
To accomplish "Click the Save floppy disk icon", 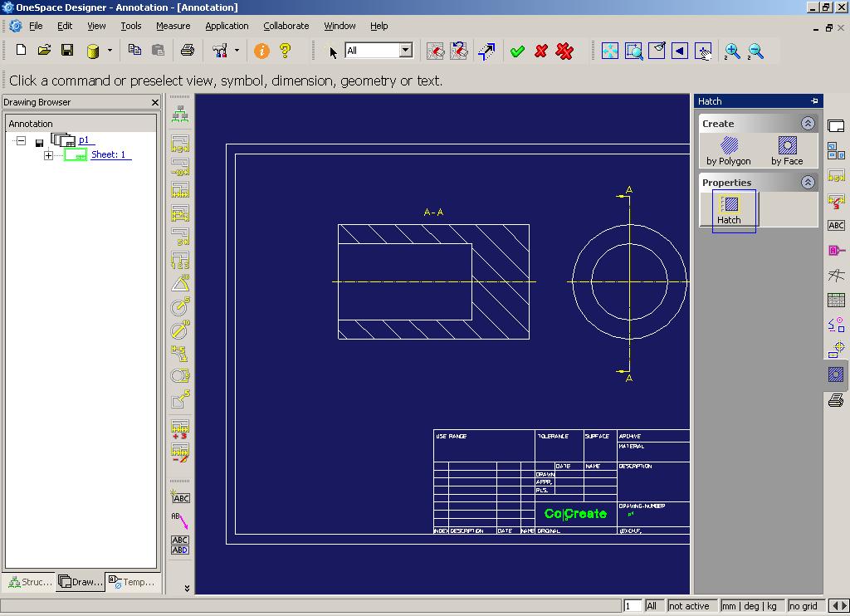I will point(67,51).
